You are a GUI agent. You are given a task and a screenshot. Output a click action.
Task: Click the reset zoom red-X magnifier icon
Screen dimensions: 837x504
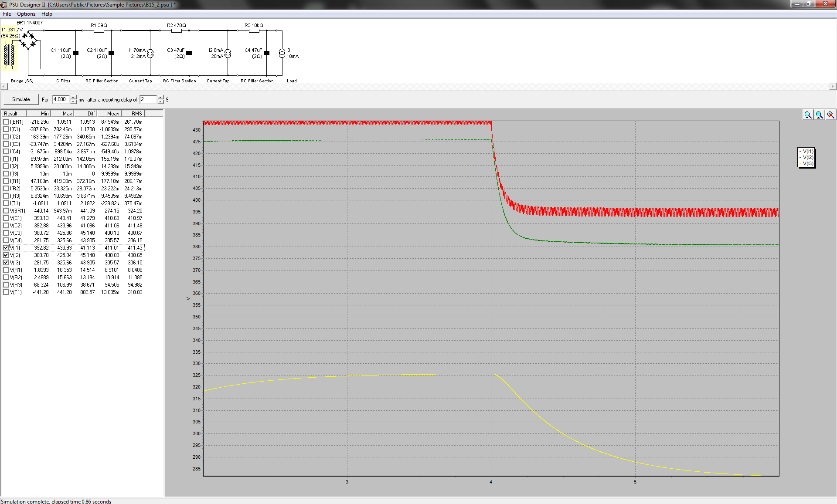830,115
